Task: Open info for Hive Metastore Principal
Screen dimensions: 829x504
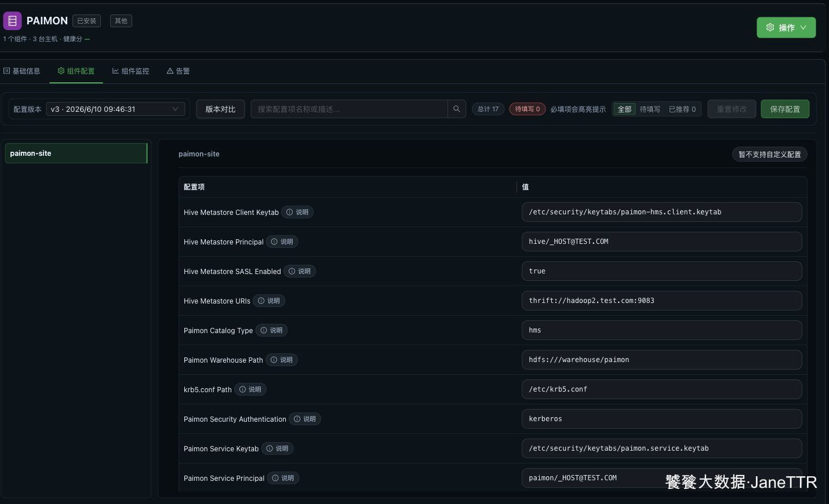Action: [x=282, y=242]
